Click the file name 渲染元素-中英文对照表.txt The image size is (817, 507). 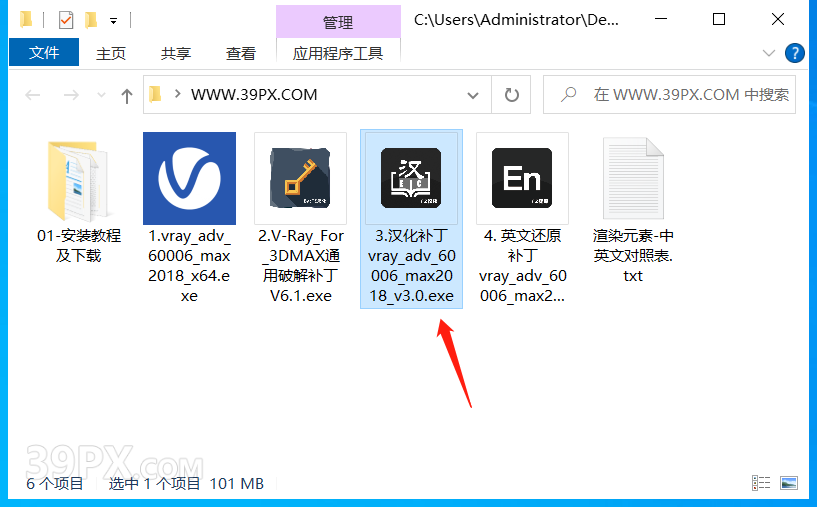(x=633, y=255)
